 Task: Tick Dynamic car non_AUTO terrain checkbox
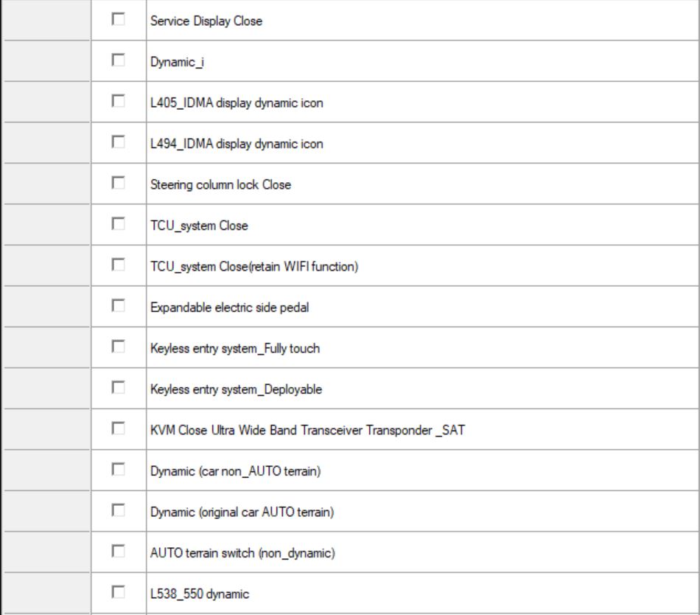coord(117,470)
